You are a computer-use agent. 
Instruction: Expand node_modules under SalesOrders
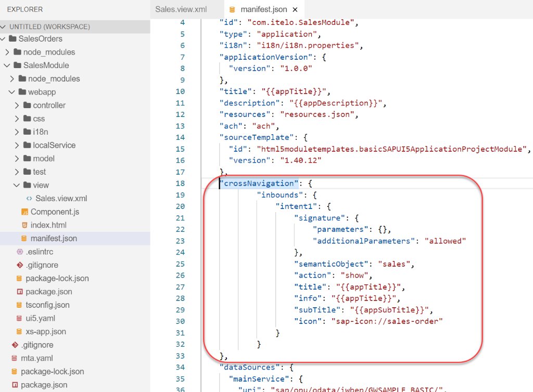pyautogui.click(x=7, y=52)
